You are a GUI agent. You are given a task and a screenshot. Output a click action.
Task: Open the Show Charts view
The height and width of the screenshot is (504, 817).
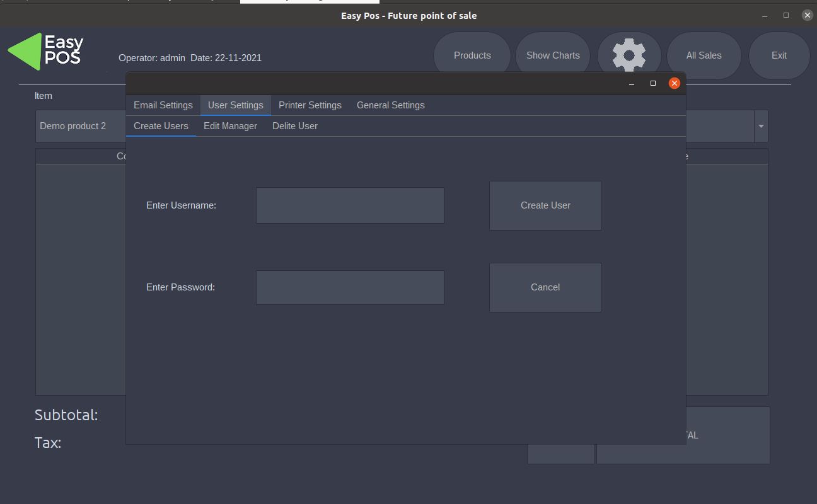point(552,55)
